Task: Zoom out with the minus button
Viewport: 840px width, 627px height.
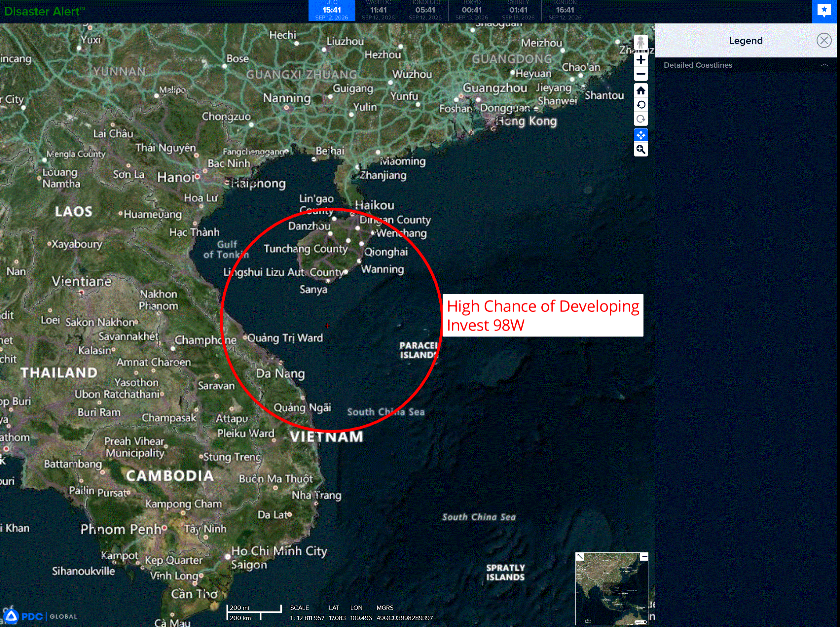Action: pos(640,74)
